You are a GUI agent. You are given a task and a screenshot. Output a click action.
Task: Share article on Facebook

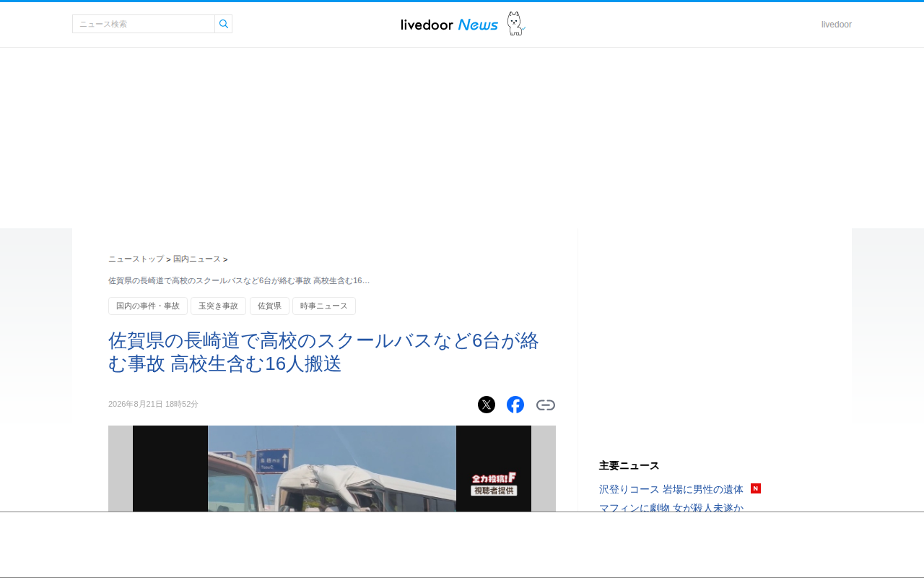pos(515,405)
